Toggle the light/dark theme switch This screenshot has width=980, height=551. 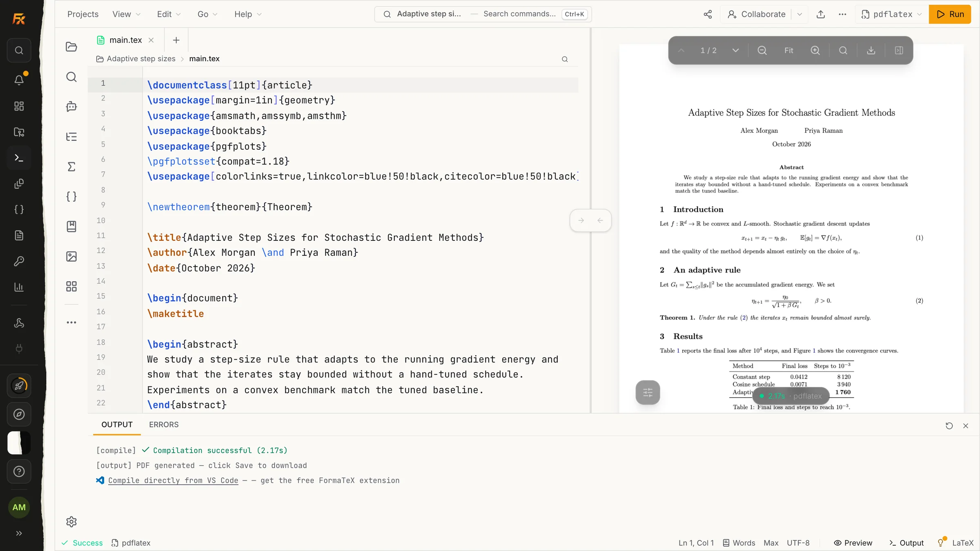19,443
